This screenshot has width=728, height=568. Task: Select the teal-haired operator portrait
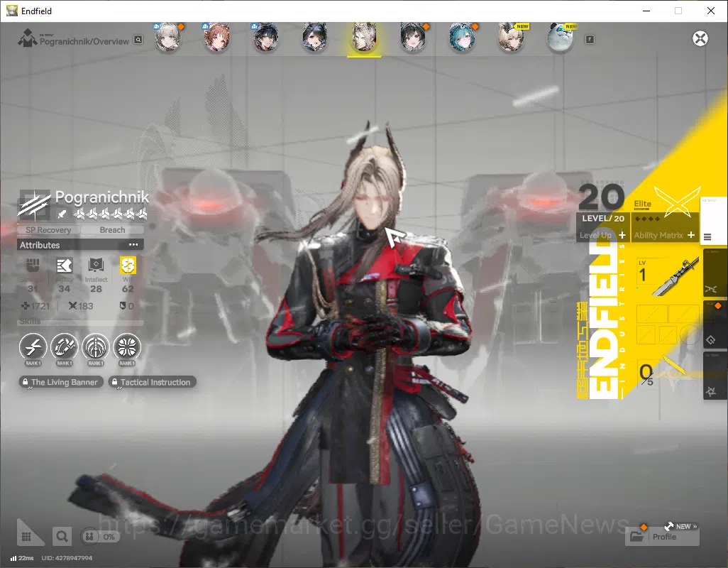463,37
